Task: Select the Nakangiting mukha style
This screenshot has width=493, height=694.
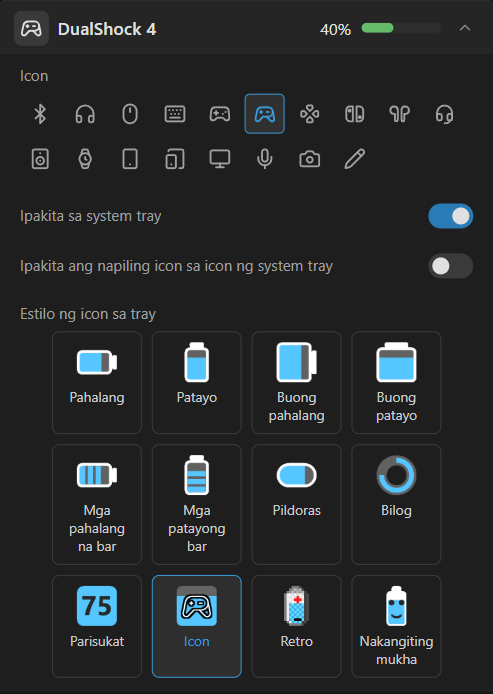Action: (x=397, y=626)
